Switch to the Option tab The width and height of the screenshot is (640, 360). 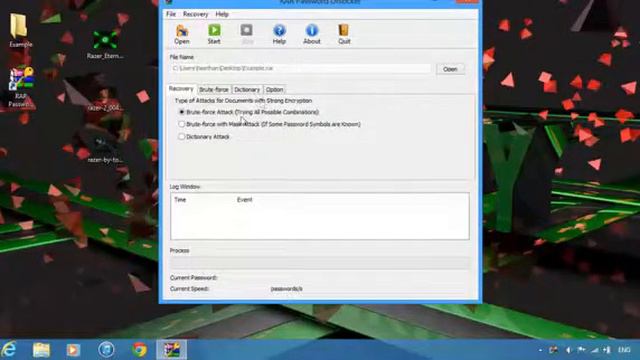click(x=274, y=90)
